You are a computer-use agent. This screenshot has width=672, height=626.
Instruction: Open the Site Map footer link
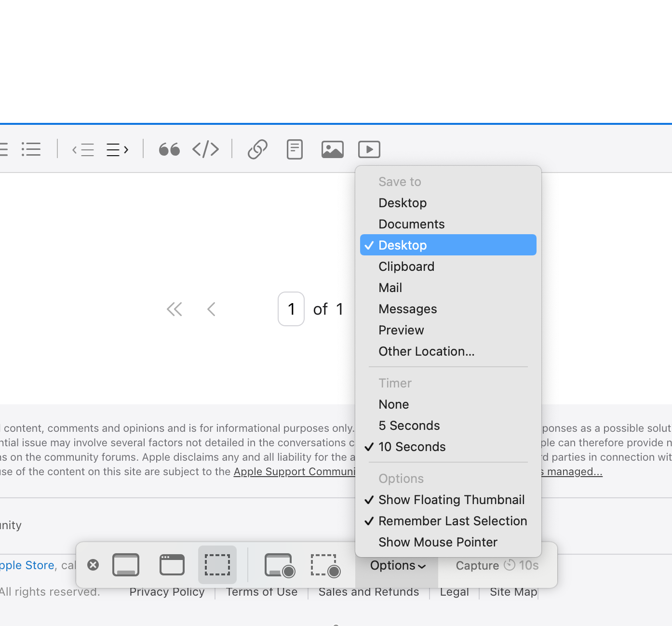point(513,592)
